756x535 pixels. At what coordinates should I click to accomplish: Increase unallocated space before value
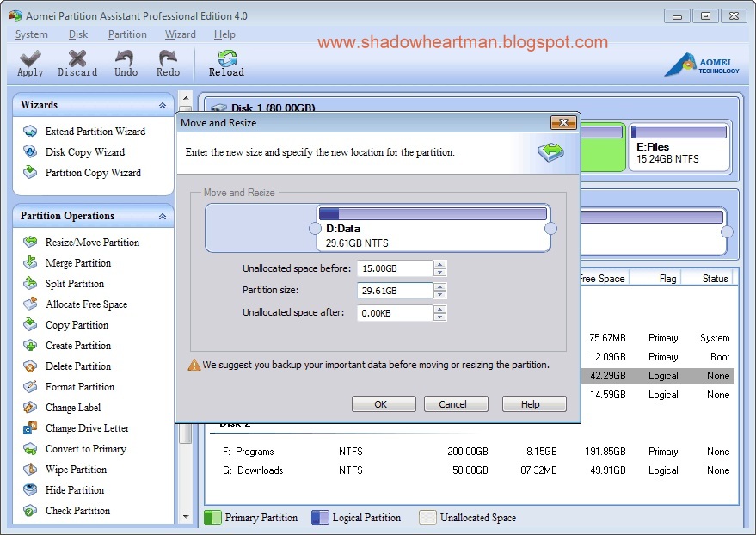tap(439, 265)
